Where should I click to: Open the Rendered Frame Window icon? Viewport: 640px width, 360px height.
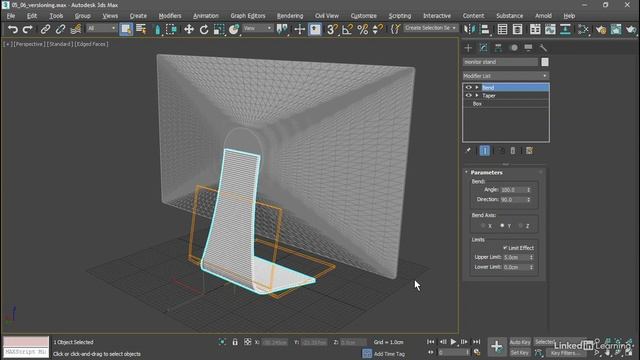616,29
